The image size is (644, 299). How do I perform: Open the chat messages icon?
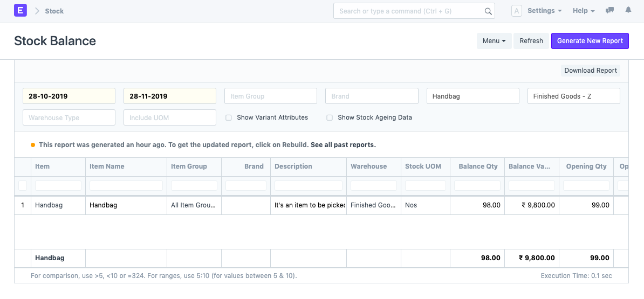tap(609, 11)
